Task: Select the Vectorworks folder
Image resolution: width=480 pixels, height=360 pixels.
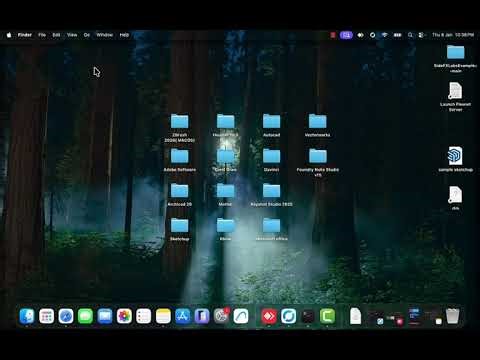Action: click(317, 121)
